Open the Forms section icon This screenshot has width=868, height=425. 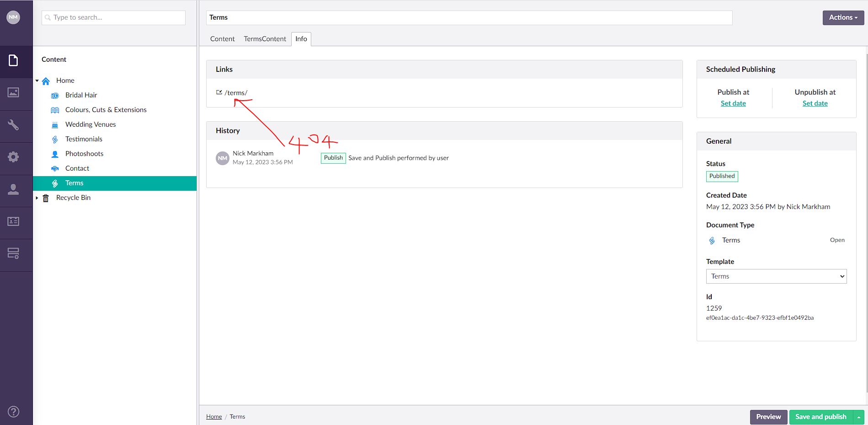point(13,253)
